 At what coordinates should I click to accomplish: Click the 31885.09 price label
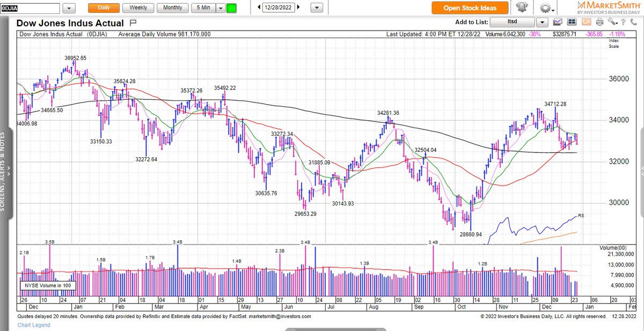pos(319,163)
